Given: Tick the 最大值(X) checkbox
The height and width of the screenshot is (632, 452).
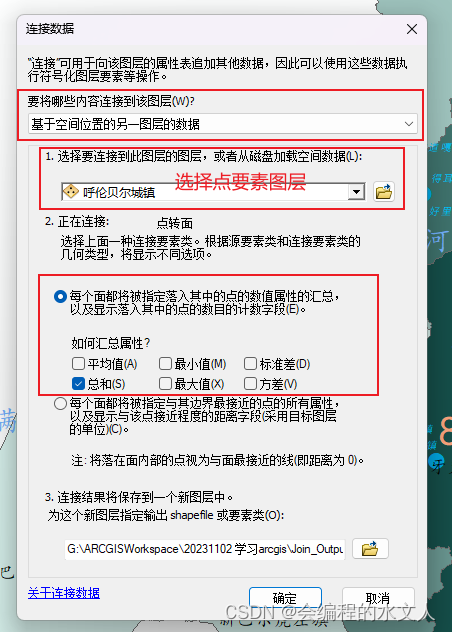Looking at the screenshot, I should (x=165, y=384).
